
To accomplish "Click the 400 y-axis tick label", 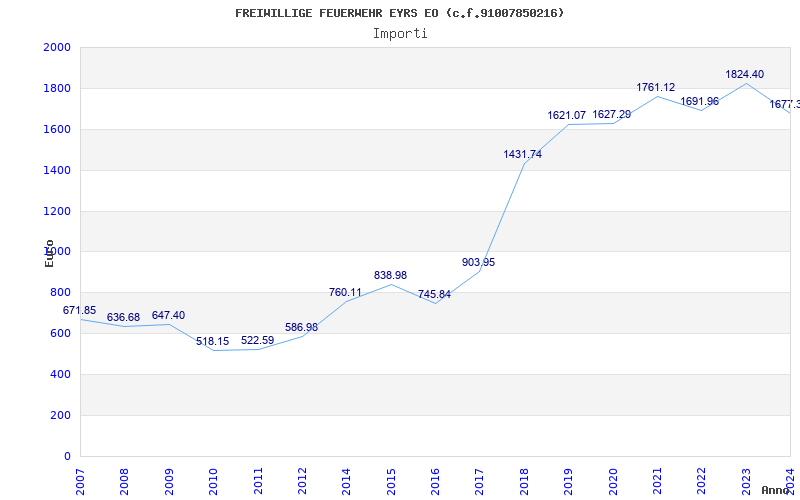I will pos(60,374).
